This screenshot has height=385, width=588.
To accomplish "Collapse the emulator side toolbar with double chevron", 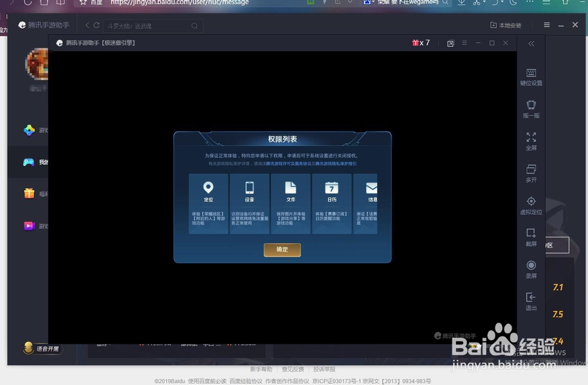I will click(x=532, y=44).
